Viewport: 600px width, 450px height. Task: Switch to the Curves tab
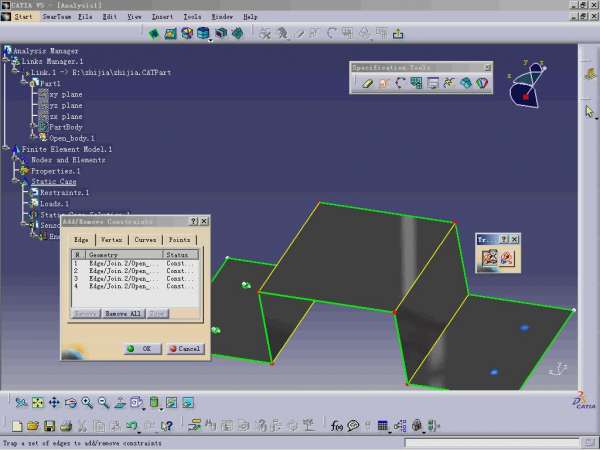tap(145, 240)
